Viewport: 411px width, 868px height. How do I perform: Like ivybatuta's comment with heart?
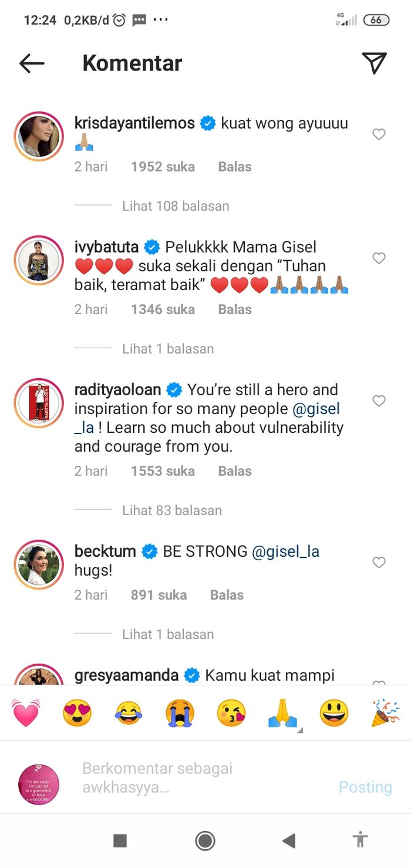coord(379,258)
